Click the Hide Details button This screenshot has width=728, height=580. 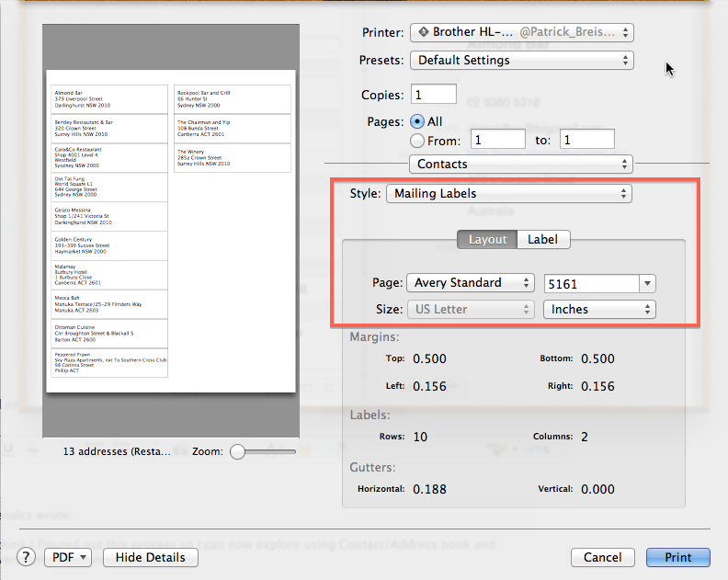pyautogui.click(x=151, y=557)
